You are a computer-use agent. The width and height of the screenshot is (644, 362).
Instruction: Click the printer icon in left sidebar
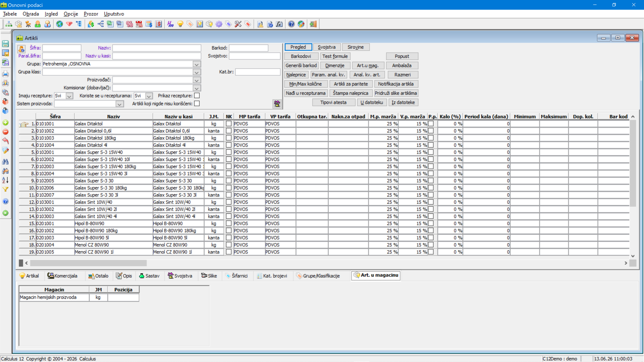click(x=6, y=74)
